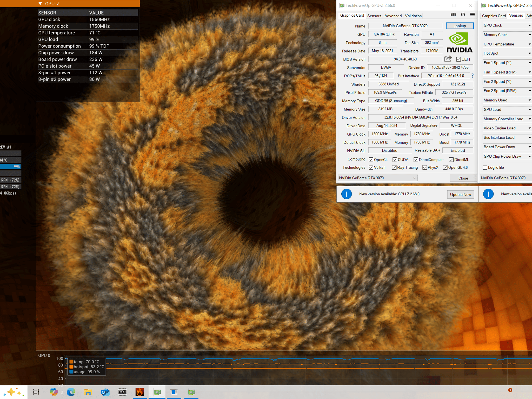Viewport: 532px width, 399px height.
Task: Click the BIOS export share icon
Action: 448,59
